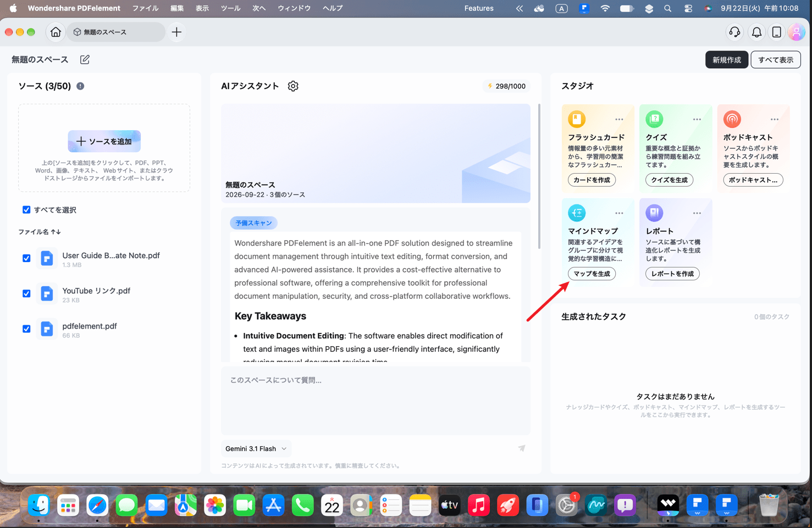Open more options on フラッシュカード card
Image resolution: width=812 pixels, height=528 pixels.
tap(619, 119)
